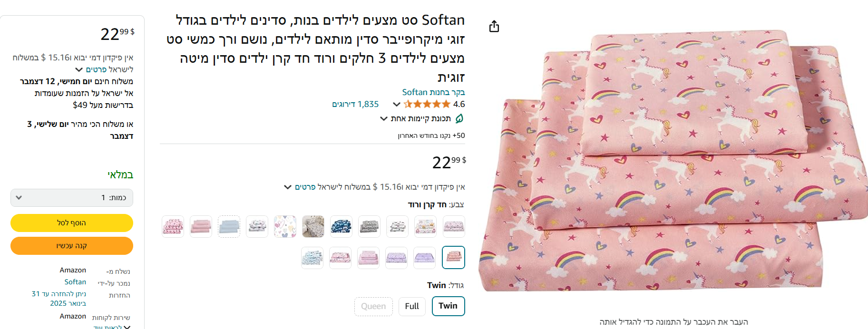Open the 1,835 ratings link
Image resolution: width=868 pixels, height=329 pixels.
pyautogui.click(x=355, y=104)
